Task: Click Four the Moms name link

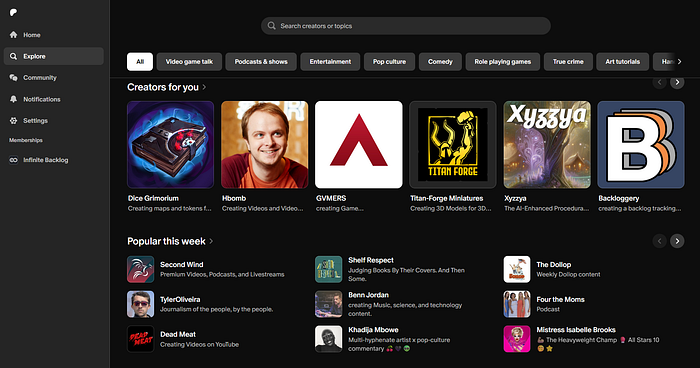Action: coord(560,299)
